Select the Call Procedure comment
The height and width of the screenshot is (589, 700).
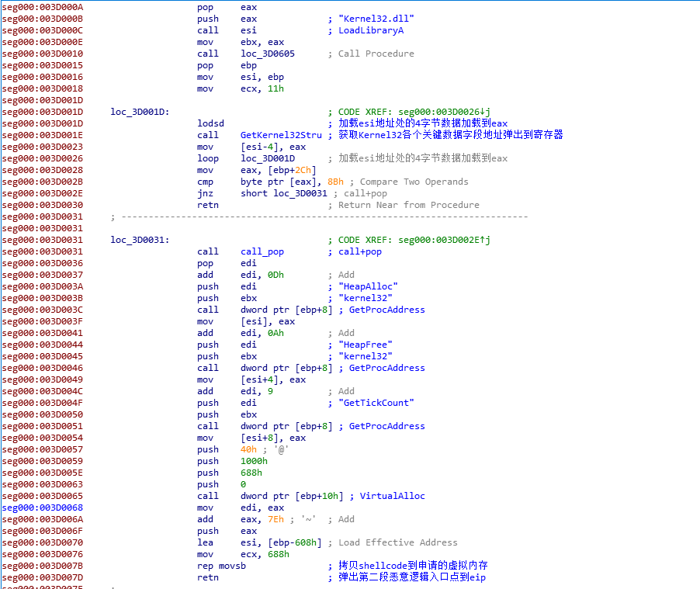[376, 54]
